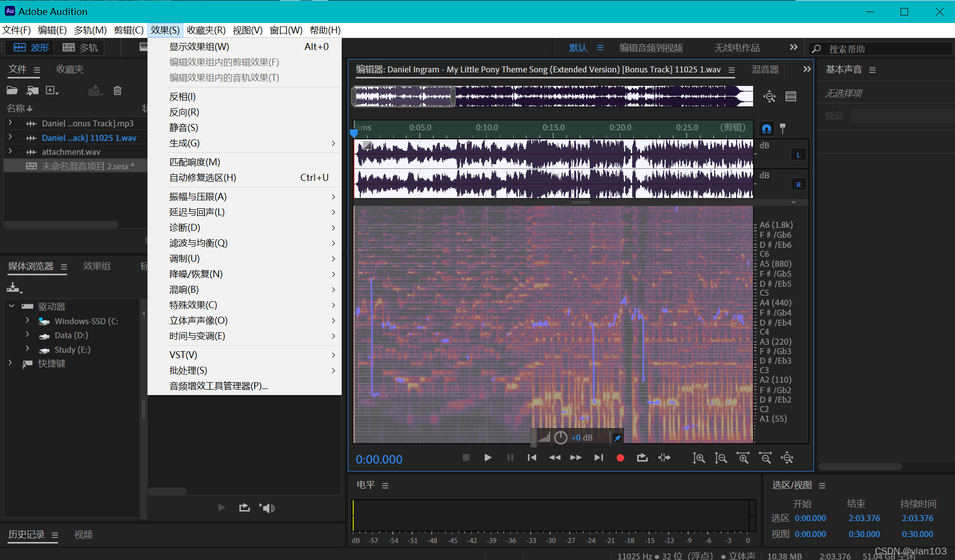This screenshot has width=955, height=560.
Task: Click media browser shortcut add icon
Action: coord(14,288)
